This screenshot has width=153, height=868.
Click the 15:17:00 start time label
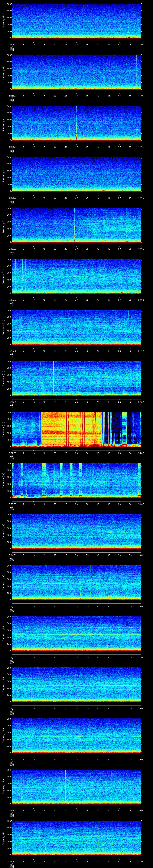12,198
